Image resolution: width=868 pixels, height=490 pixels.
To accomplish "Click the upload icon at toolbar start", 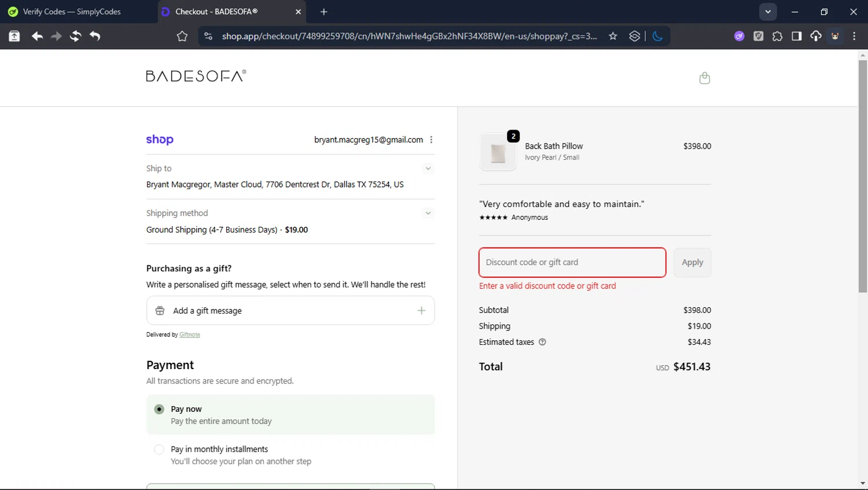I will click(x=14, y=36).
